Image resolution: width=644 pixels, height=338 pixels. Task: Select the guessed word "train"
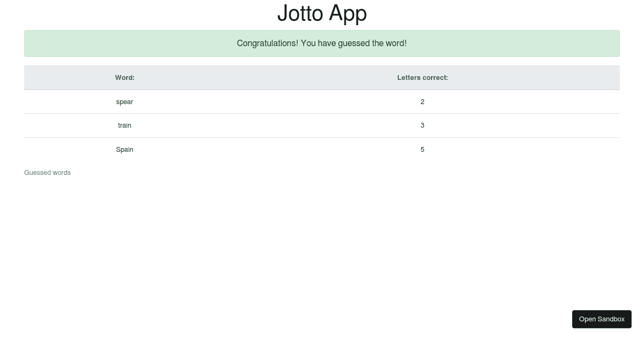pos(125,126)
